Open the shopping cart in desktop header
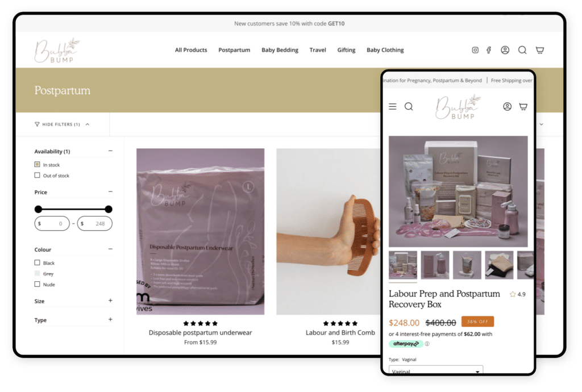This screenshot has width=582, height=392. [540, 50]
